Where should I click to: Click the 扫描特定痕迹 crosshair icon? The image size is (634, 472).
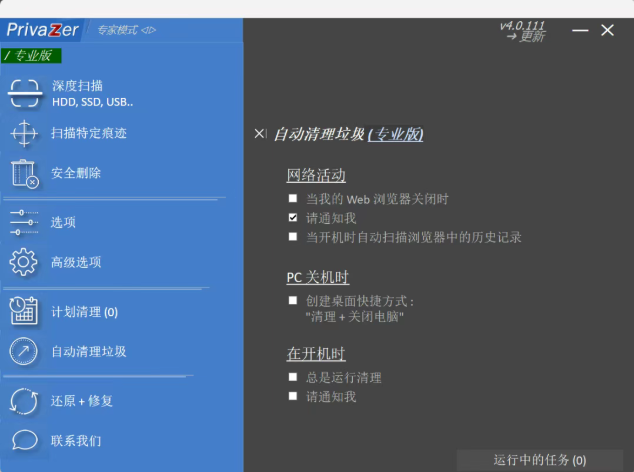point(25,133)
